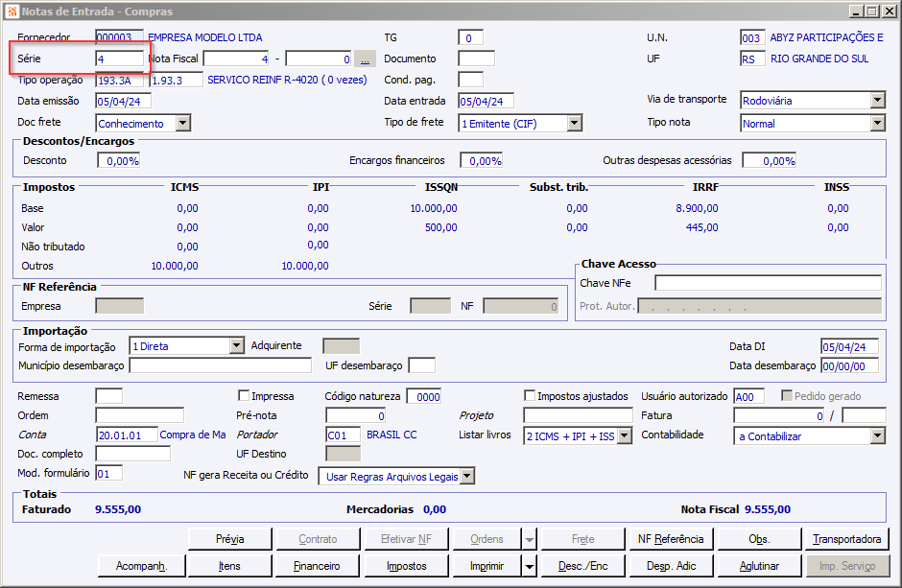This screenshot has height=588, width=902.
Task: Click the Série input field
Action: click(119, 59)
